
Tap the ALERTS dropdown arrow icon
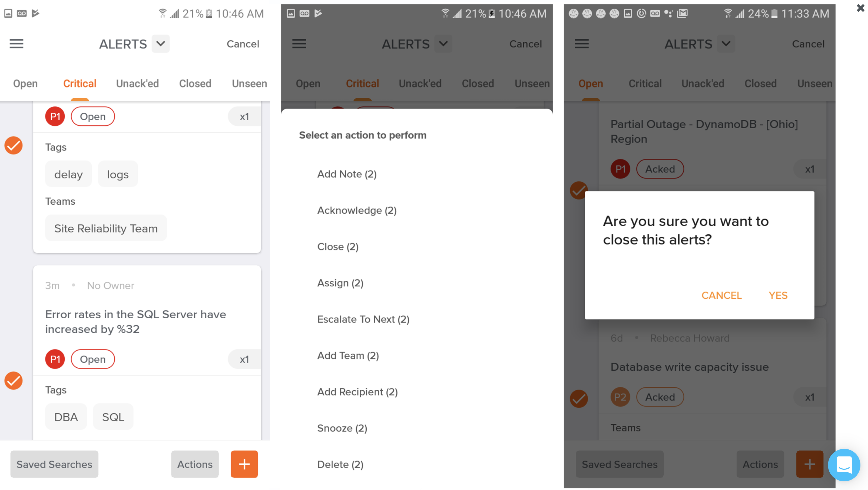160,43
